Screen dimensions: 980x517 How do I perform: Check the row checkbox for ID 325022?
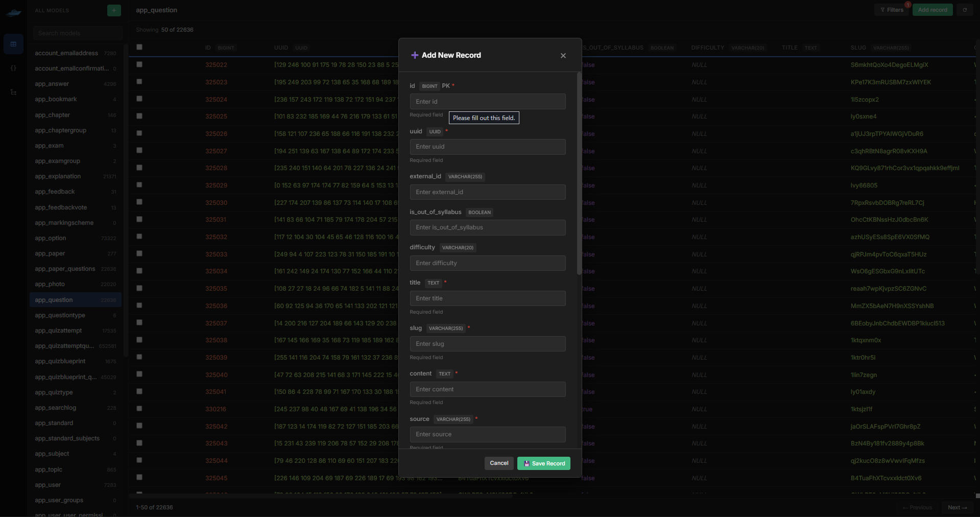coord(139,64)
